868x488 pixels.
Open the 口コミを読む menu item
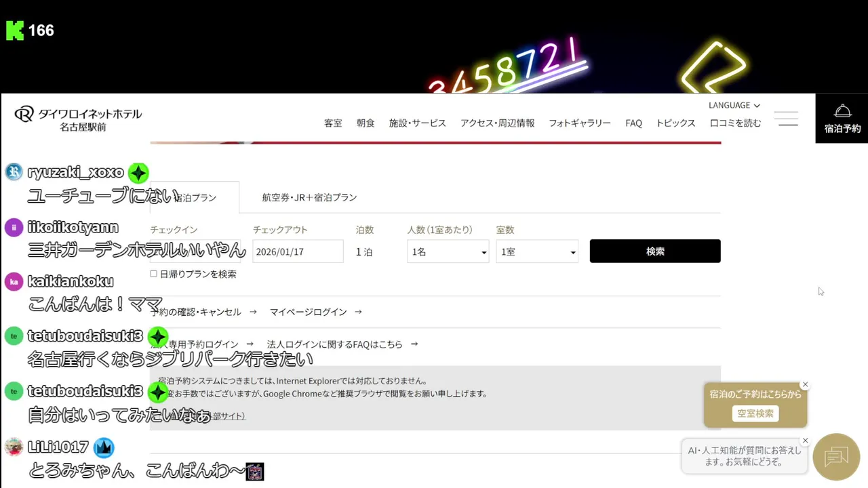click(x=735, y=123)
